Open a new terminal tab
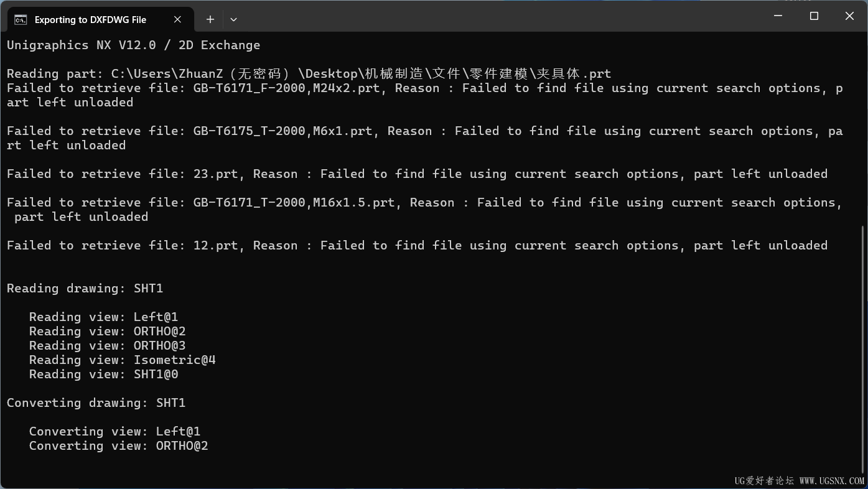This screenshot has height=489, width=868. [x=210, y=20]
